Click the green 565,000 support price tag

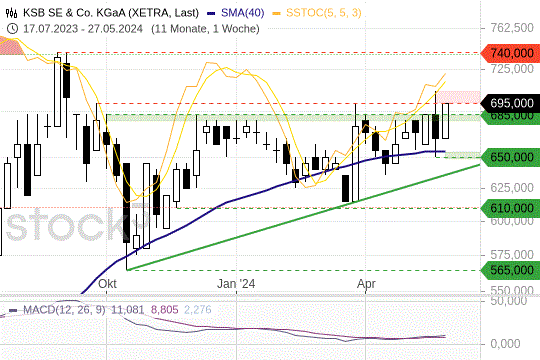pyautogui.click(x=510, y=270)
